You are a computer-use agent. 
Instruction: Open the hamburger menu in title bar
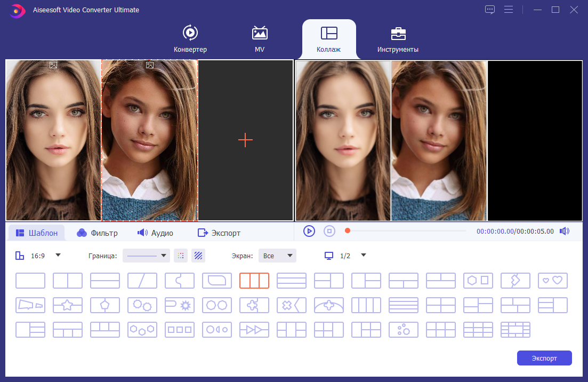[509, 10]
